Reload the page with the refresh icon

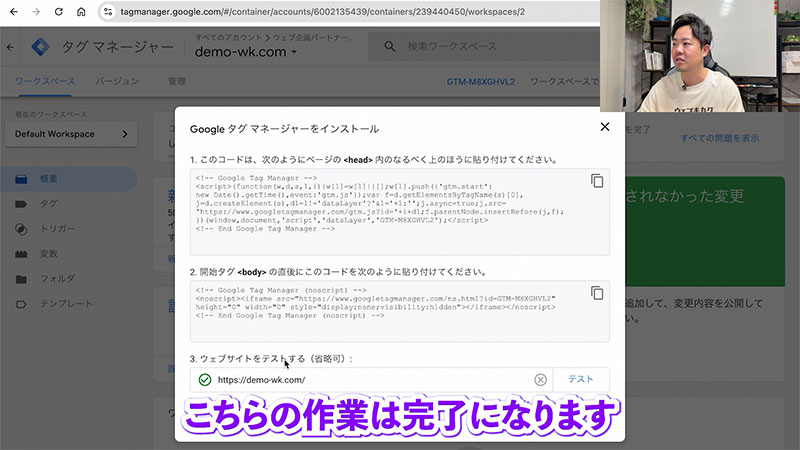coord(59,12)
